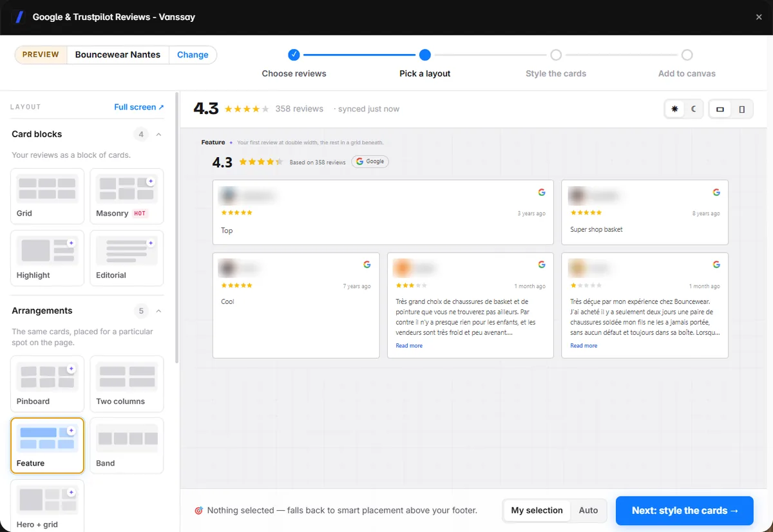Click the sparkle badge on Pinboard card
The height and width of the screenshot is (532, 773).
[x=71, y=369]
